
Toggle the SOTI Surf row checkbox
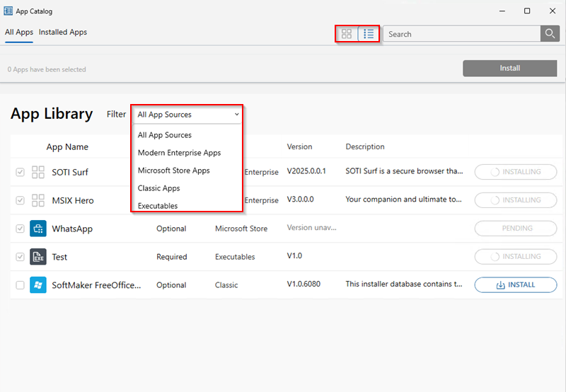20,172
